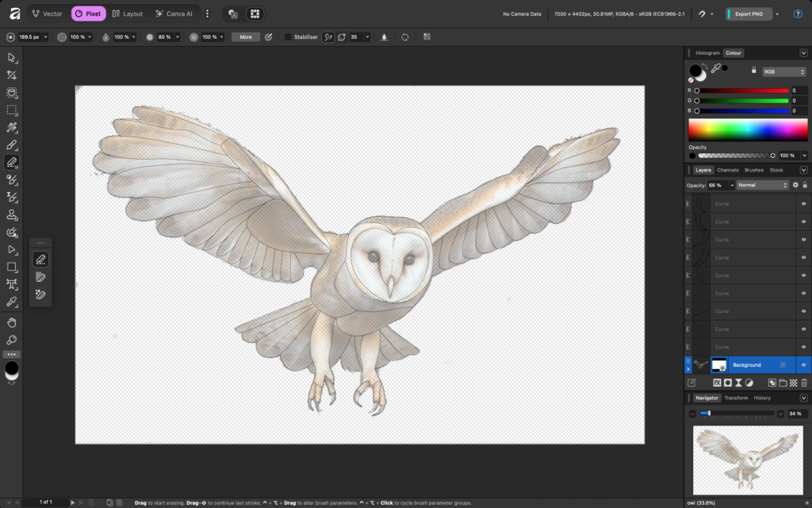812x508 pixels.
Task: Select the Hand (view) tool
Action: (12, 322)
